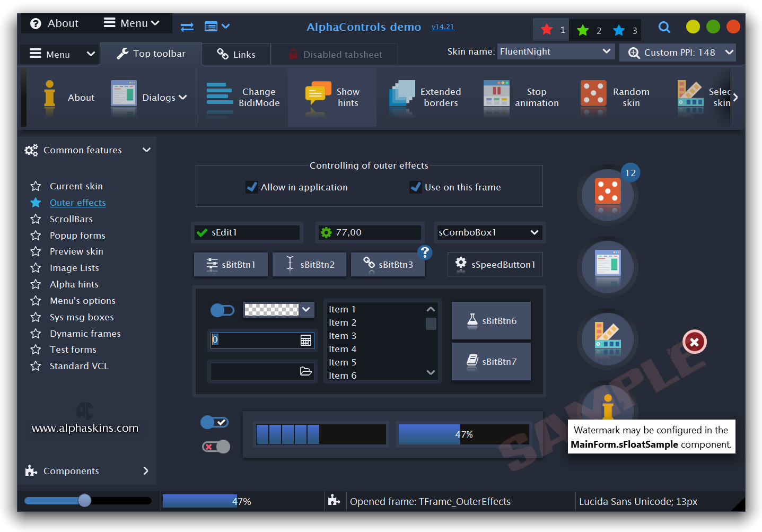Open the search magnifier icon
The width and height of the screenshot is (762, 532).
click(x=664, y=27)
